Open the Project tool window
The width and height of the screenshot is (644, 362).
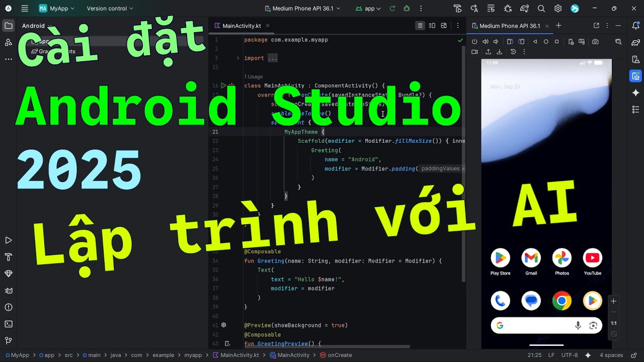click(x=9, y=26)
